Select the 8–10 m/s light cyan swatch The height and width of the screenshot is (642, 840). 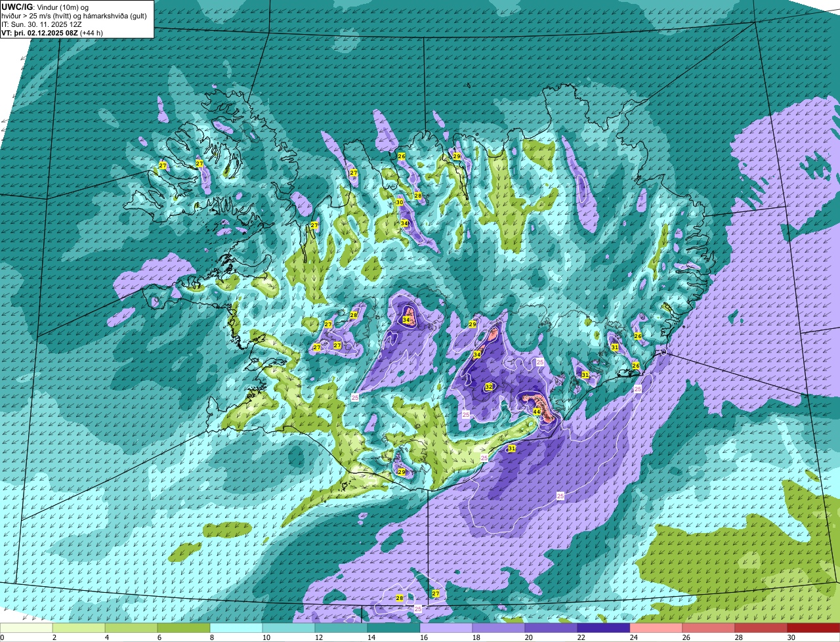(236, 628)
